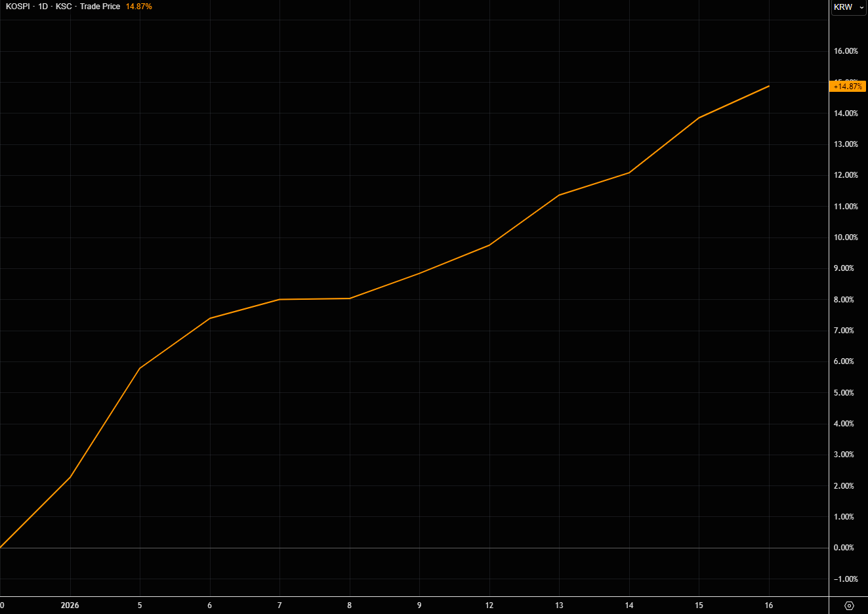
Task: Click the 1D interval in chart legend
Action: pyautogui.click(x=43, y=7)
